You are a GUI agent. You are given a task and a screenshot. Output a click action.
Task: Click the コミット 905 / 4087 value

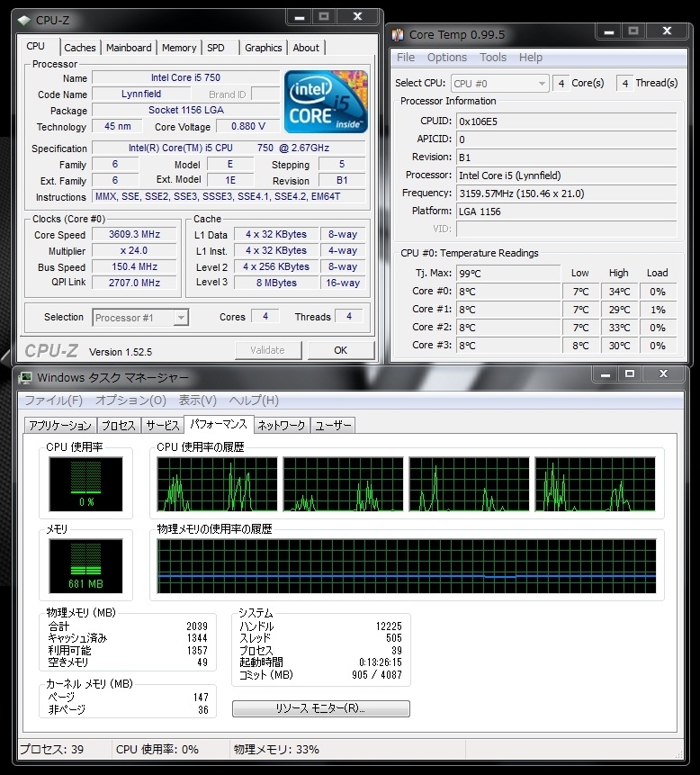click(x=377, y=675)
